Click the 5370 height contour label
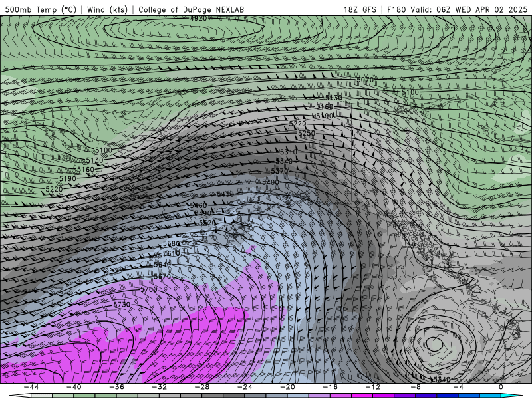This screenshot has height=399, width=532. [x=279, y=172]
